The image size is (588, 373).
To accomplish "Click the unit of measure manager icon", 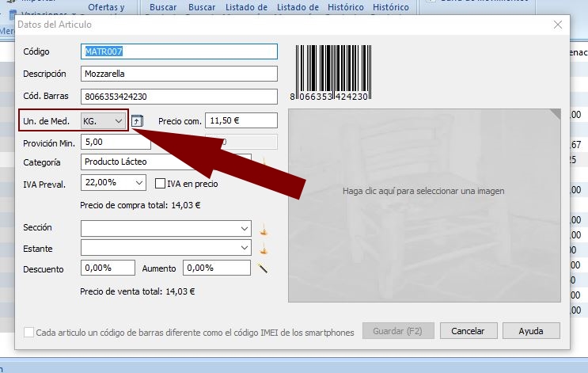I will [137, 121].
